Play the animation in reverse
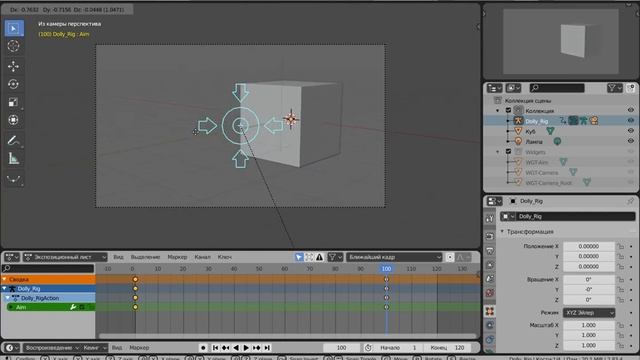 pos(236,348)
